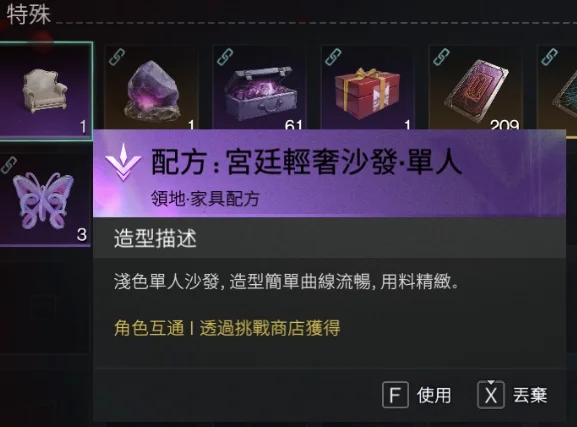Click the yellow 透過挑戰商店獲得 text
The width and height of the screenshot is (577, 427).
(x=270, y=328)
